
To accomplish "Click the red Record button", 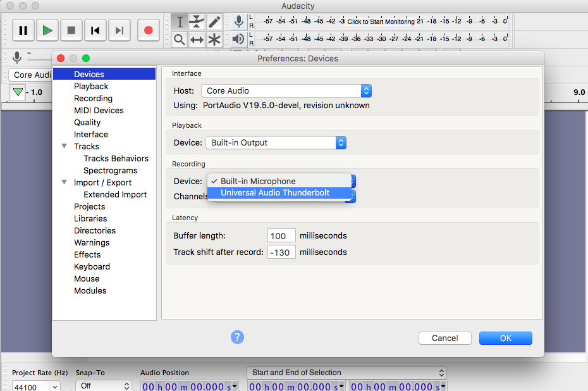I will 149,30.
